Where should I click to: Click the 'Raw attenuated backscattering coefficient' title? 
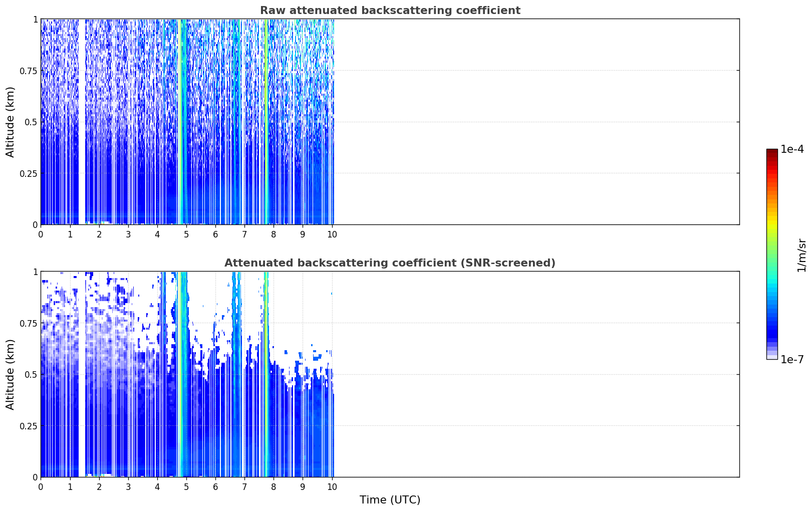(390, 11)
